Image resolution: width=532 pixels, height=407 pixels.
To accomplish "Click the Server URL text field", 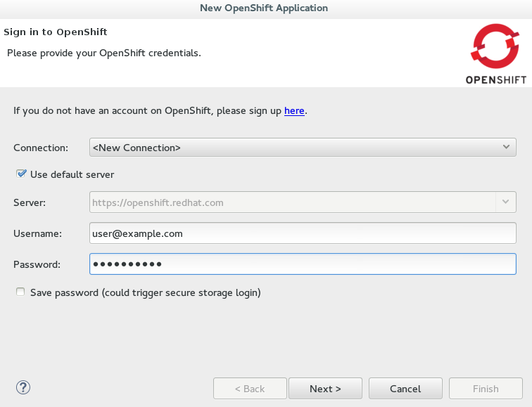I will pyautogui.click(x=293, y=202).
